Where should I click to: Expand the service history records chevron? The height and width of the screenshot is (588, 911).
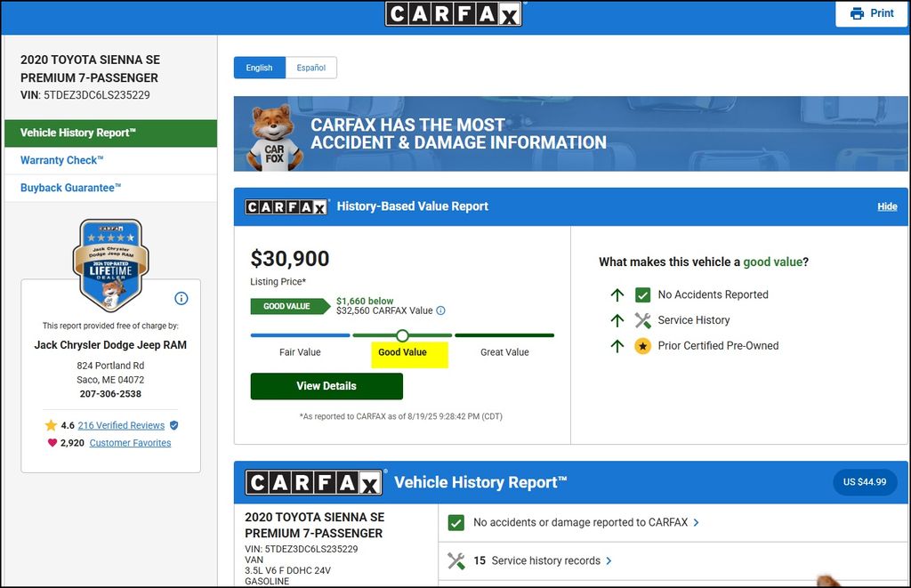point(609,560)
